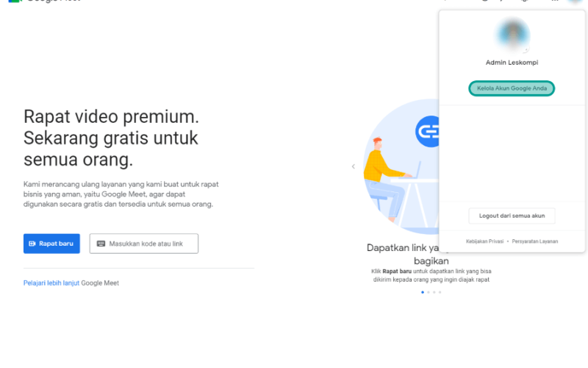Click the blue link icon illustration
This screenshot has width=588, height=368.
pyautogui.click(x=428, y=132)
